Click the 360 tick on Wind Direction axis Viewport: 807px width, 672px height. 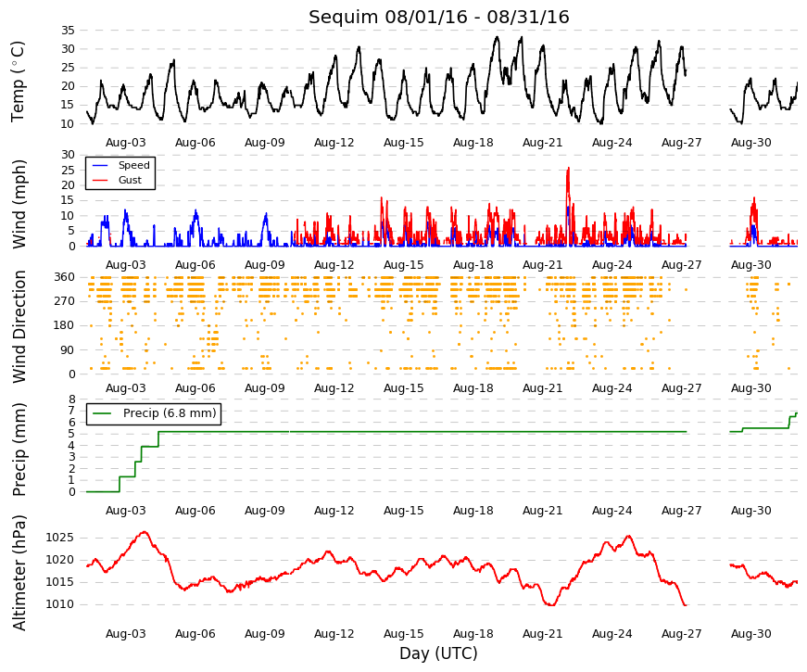[64, 277]
